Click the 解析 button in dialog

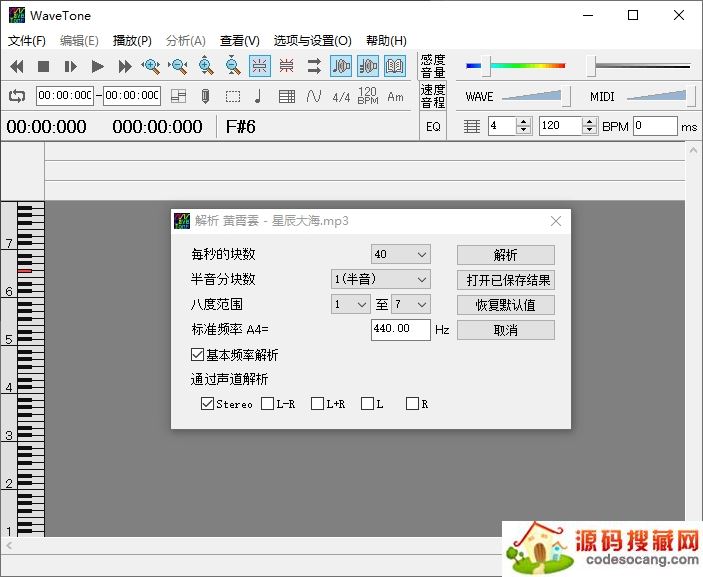[x=505, y=255]
